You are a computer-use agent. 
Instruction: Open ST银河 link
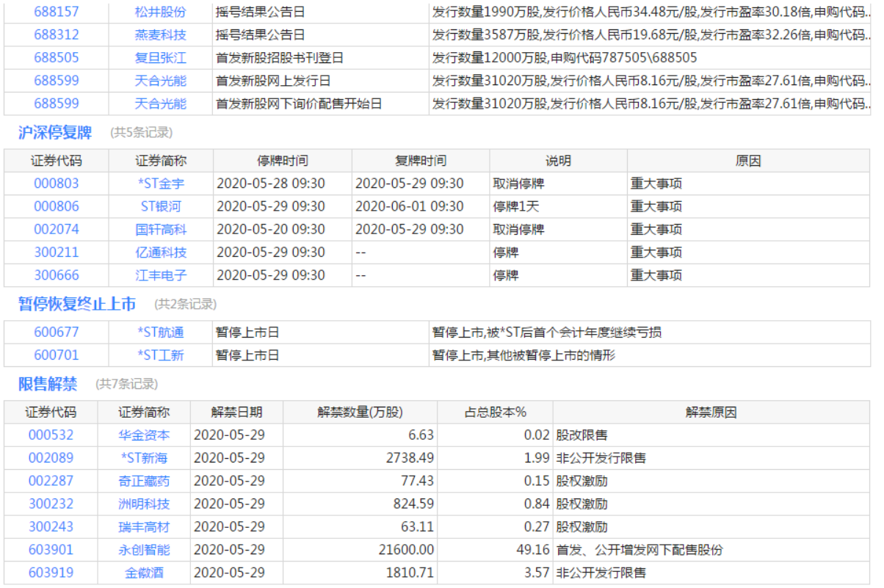click(x=161, y=206)
